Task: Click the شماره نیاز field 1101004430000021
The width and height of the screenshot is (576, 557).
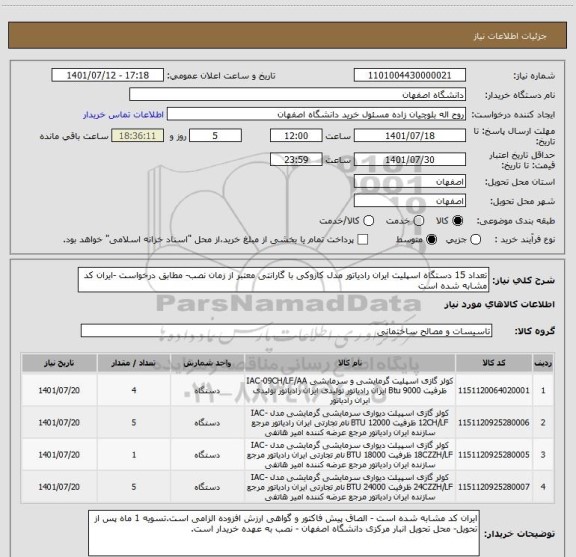Action: [410, 75]
